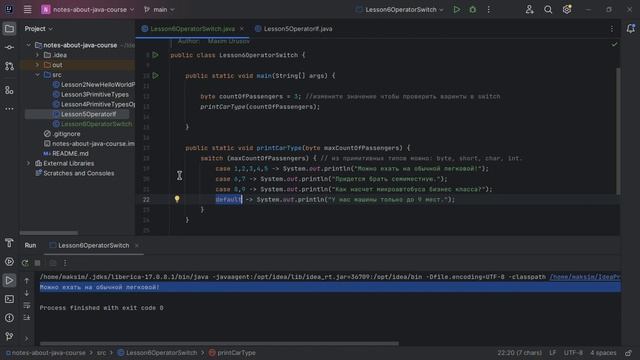Show more tool windows ellipsis
This screenshot has height=360, width=640.
pyautogui.click(x=9, y=109)
